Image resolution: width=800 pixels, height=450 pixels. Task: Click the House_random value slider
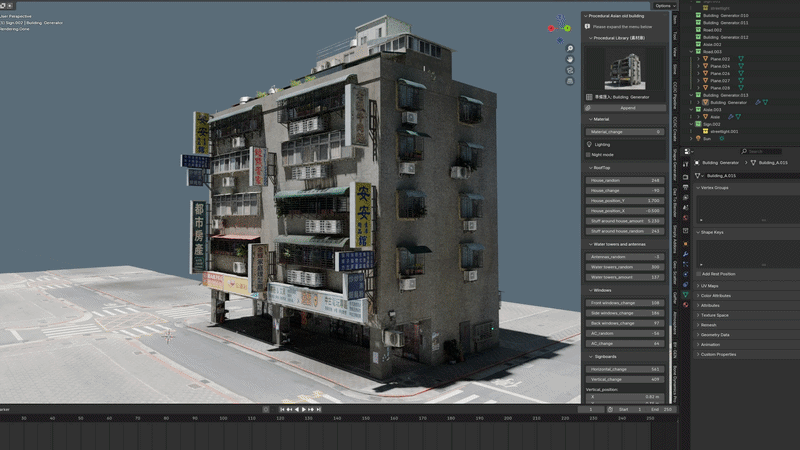click(x=625, y=180)
